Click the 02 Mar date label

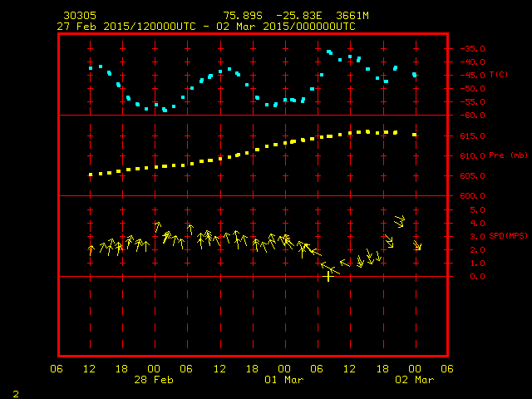415,380
